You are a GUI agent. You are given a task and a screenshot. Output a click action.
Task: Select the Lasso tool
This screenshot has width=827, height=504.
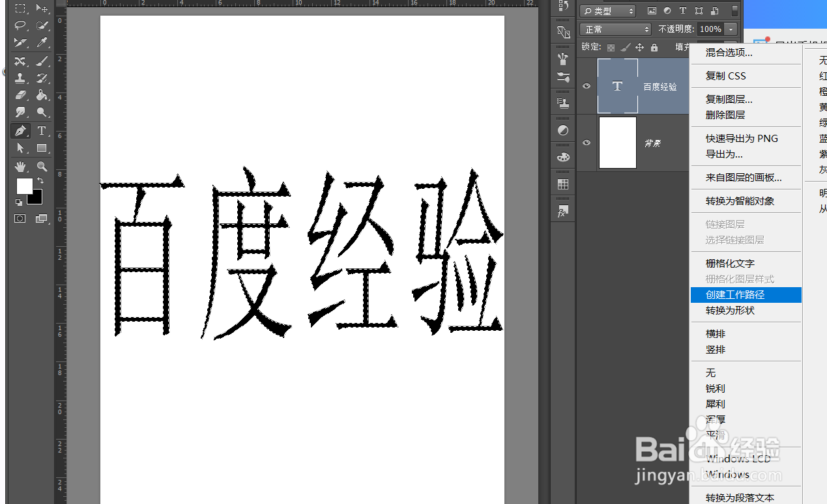click(x=20, y=25)
